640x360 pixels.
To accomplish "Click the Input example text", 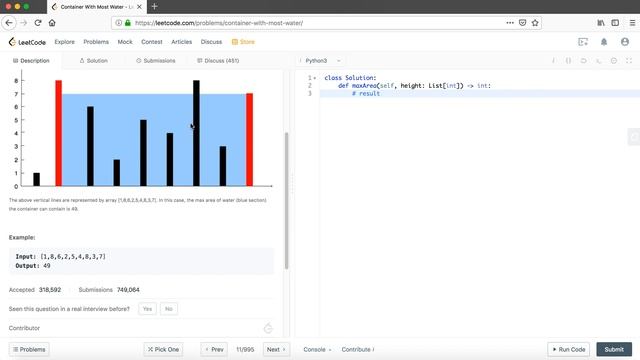I will click(60, 256).
